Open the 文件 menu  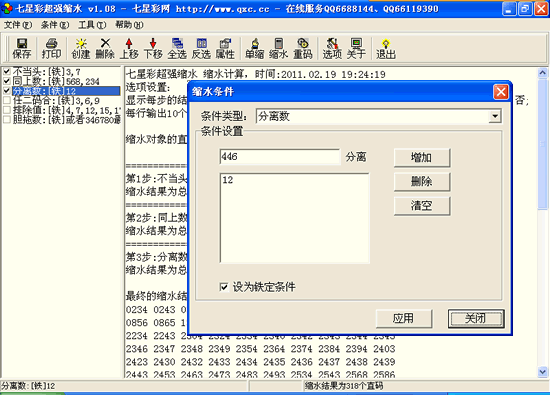coord(18,25)
